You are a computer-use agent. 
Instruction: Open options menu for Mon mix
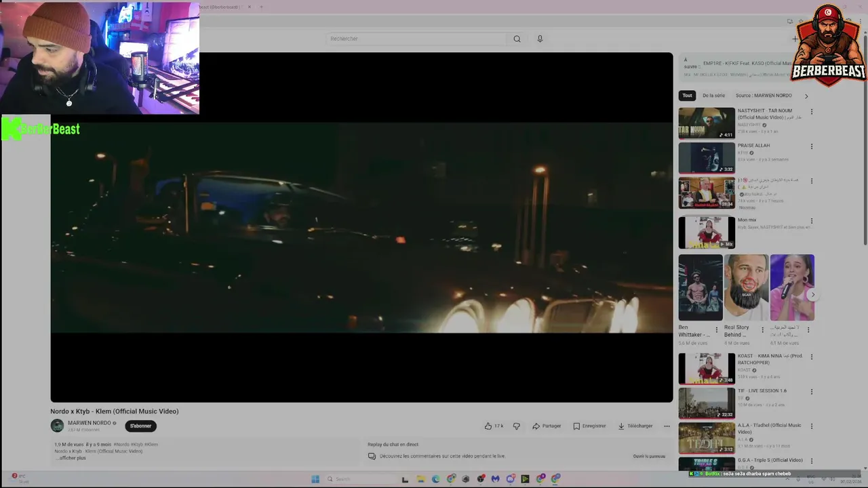click(x=812, y=221)
